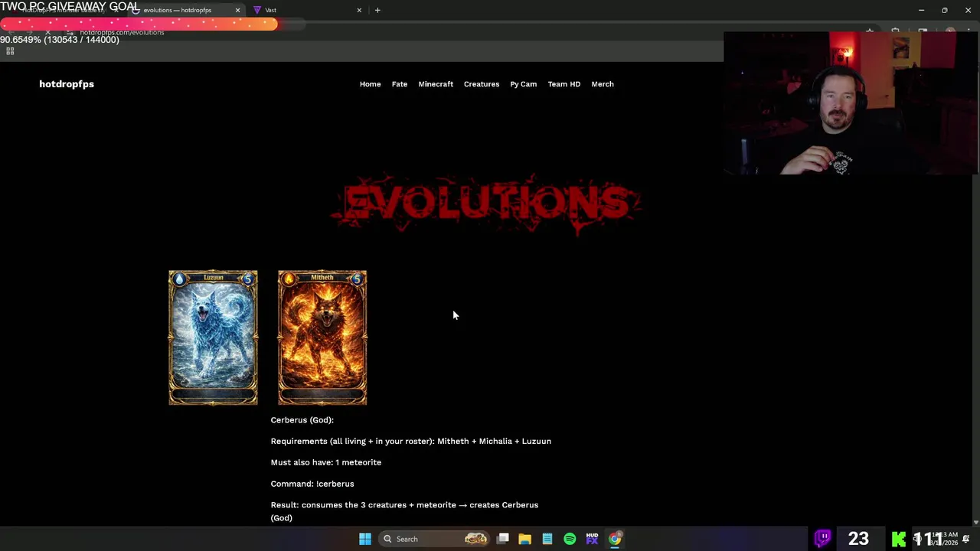Click the green Kick icon overlay
The image size is (980, 551).
click(899, 539)
